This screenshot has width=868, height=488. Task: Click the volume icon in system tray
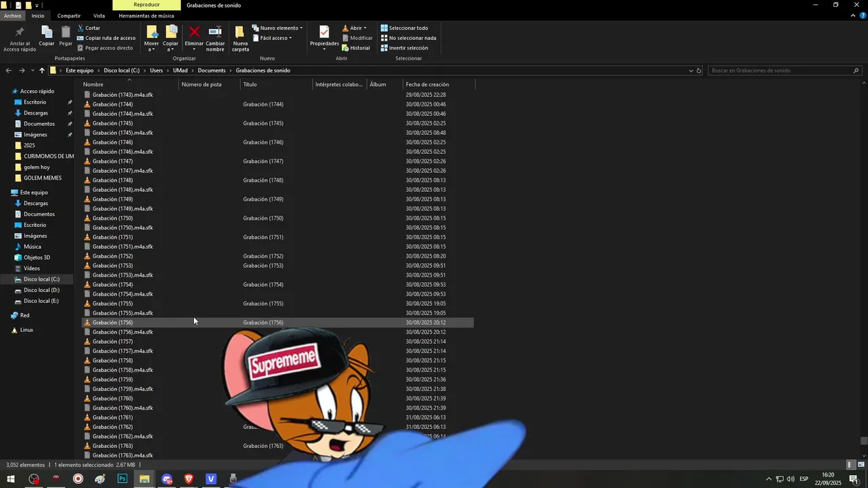(x=791, y=479)
